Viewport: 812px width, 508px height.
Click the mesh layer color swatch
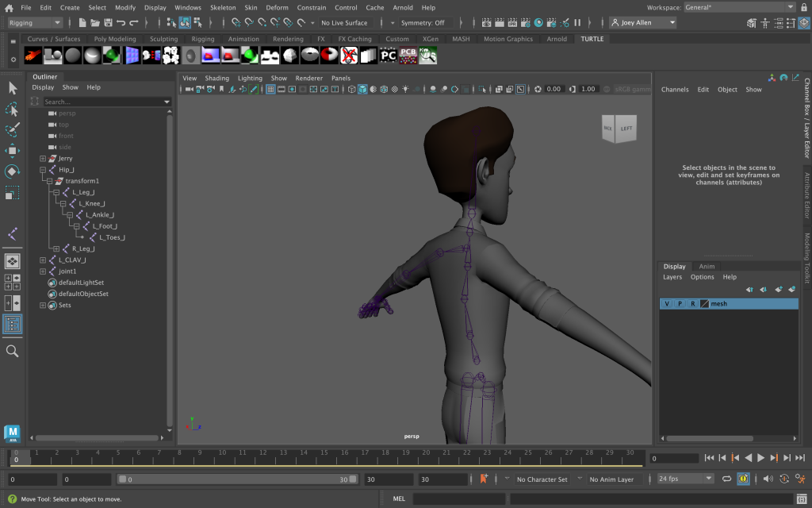click(705, 304)
